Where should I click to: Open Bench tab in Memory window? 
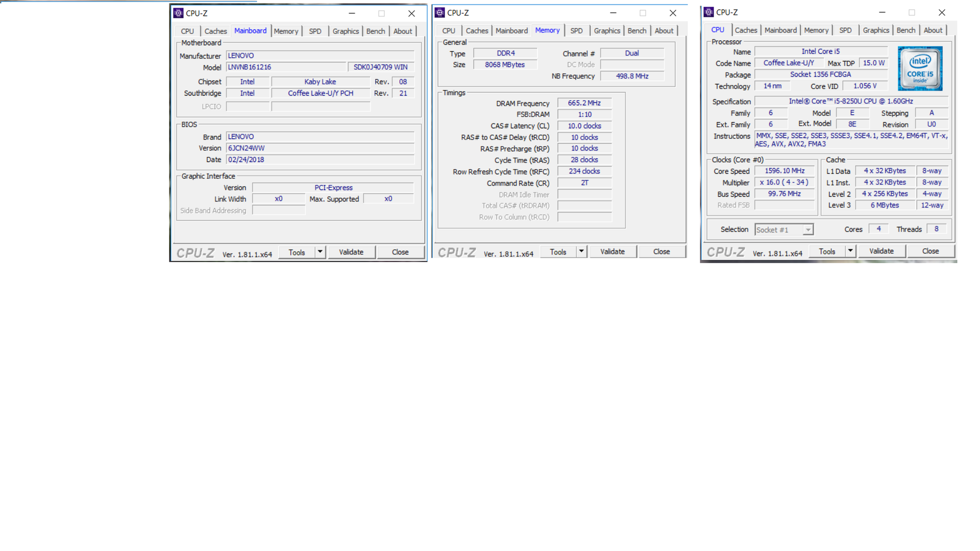point(637,31)
